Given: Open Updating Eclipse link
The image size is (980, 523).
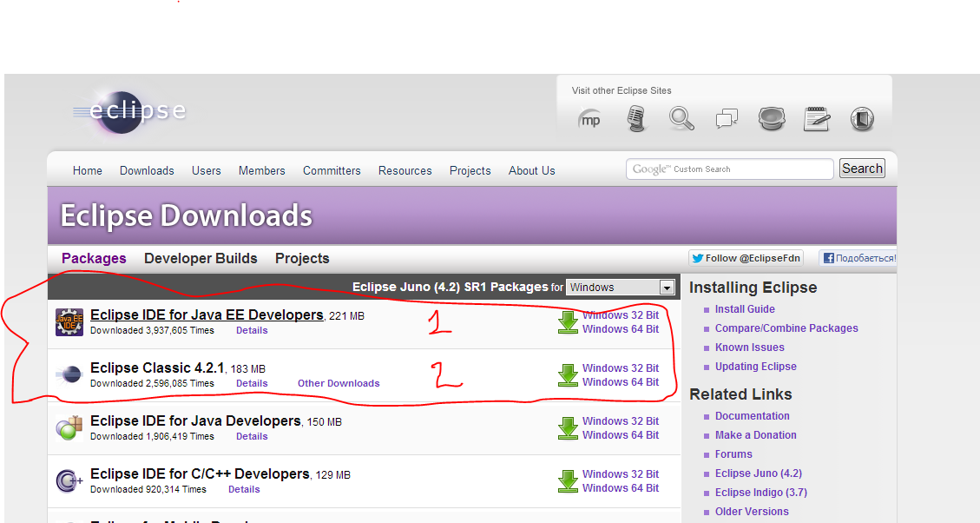Looking at the screenshot, I should click(756, 367).
